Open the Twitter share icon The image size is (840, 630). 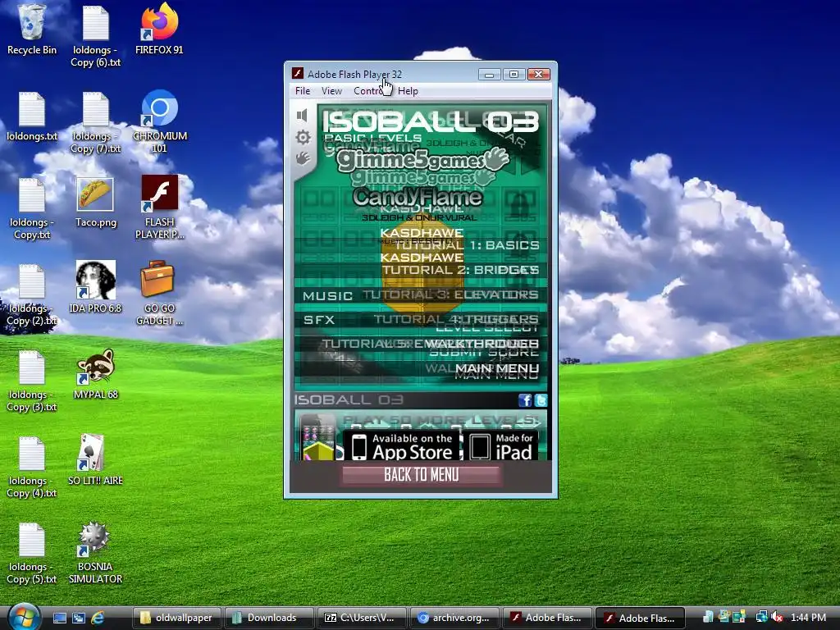[541, 400]
